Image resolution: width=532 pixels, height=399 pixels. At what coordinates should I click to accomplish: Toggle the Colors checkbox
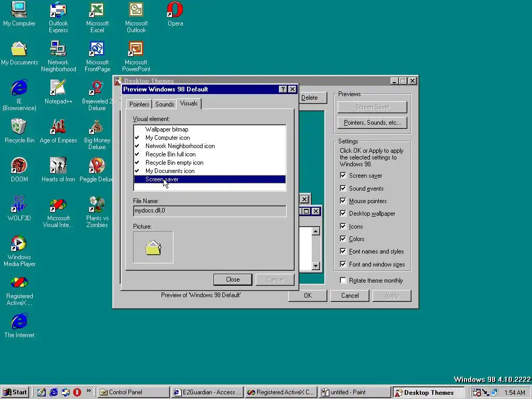pos(343,239)
